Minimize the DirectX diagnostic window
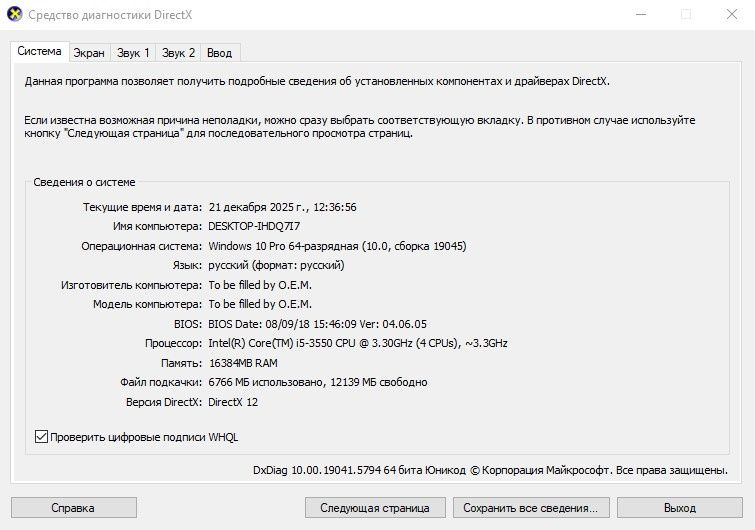The height and width of the screenshot is (530, 755). (638, 15)
